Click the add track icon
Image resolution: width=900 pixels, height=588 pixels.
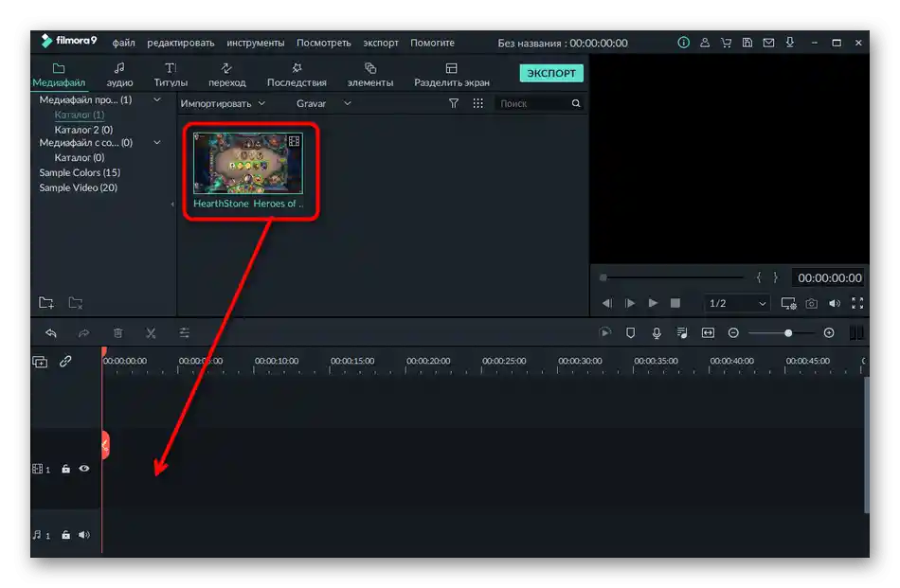(x=40, y=362)
